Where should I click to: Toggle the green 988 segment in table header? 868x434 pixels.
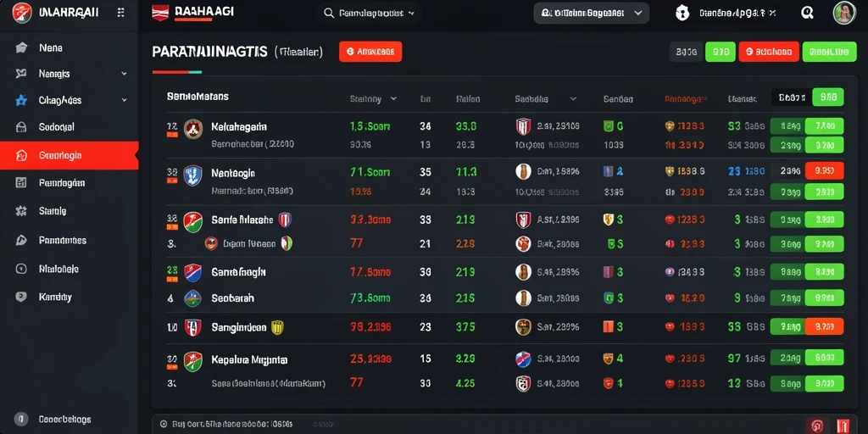coord(827,97)
